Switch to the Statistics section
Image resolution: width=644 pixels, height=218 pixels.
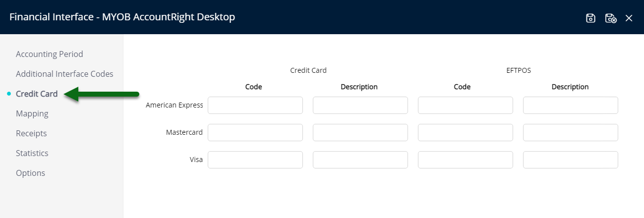pos(32,153)
